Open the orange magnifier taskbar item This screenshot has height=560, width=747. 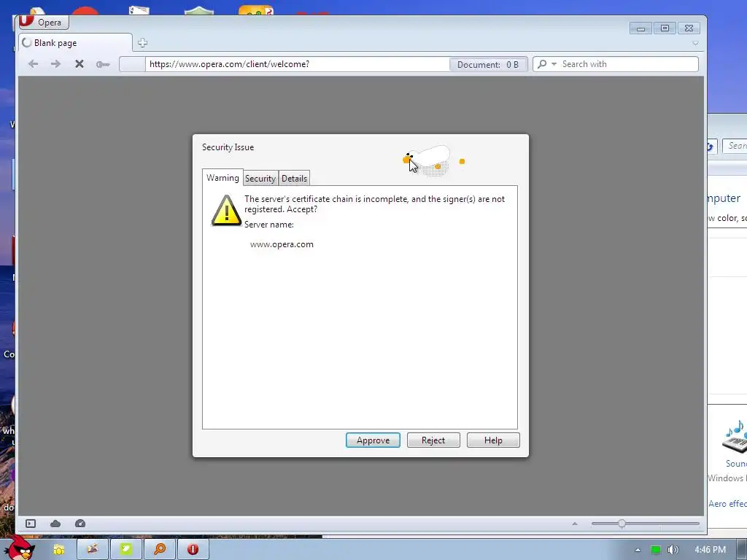[x=160, y=549]
